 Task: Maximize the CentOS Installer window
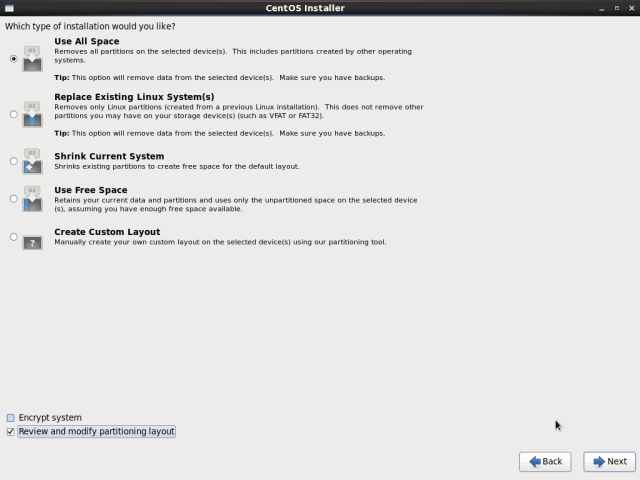[617, 8]
